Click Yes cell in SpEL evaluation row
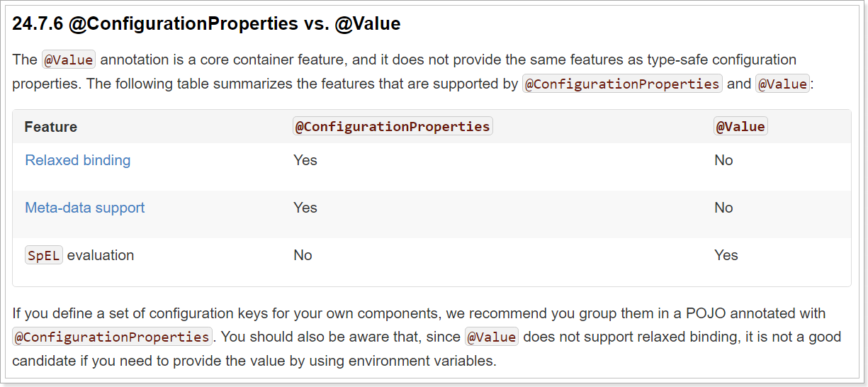This screenshot has width=868, height=387. pyautogui.click(x=726, y=255)
